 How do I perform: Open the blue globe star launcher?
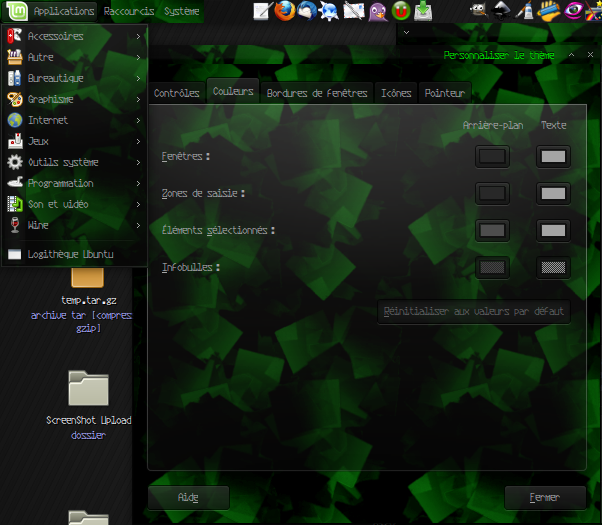pos(329,11)
